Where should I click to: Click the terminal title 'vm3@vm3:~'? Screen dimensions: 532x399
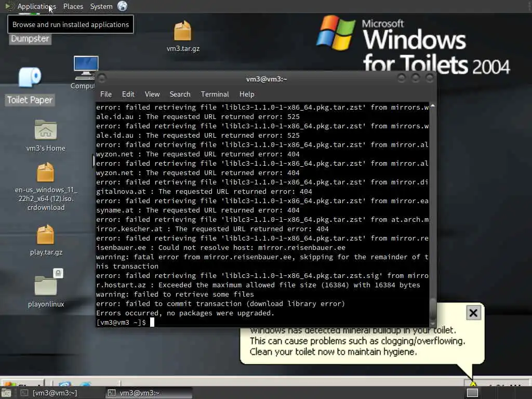click(267, 79)
